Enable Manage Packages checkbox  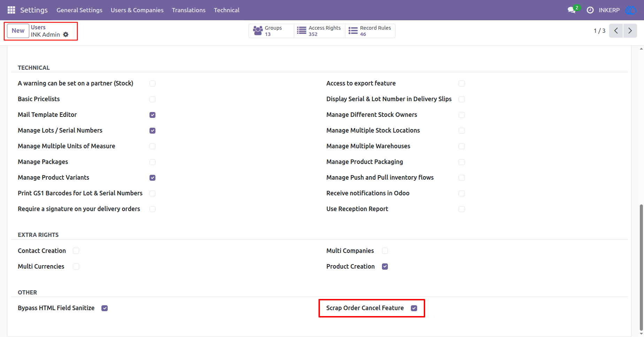pyautogui.click(x=152, y=162)
